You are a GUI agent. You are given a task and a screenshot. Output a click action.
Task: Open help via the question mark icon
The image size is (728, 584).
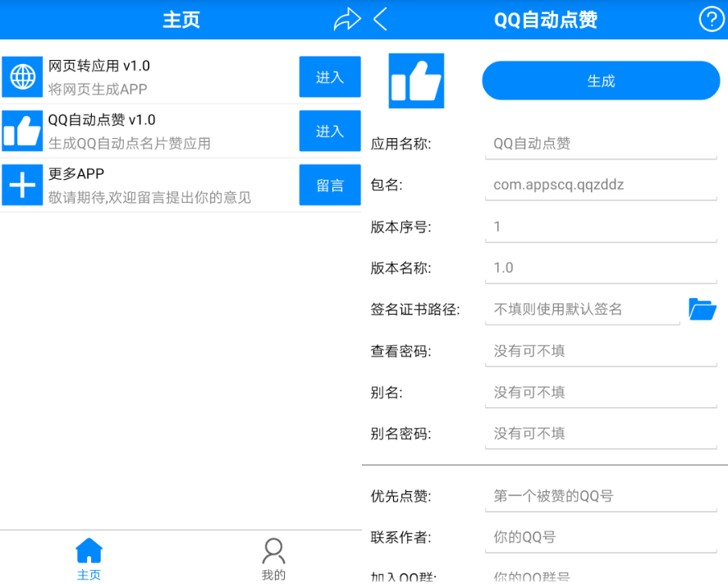click(712, 20)
